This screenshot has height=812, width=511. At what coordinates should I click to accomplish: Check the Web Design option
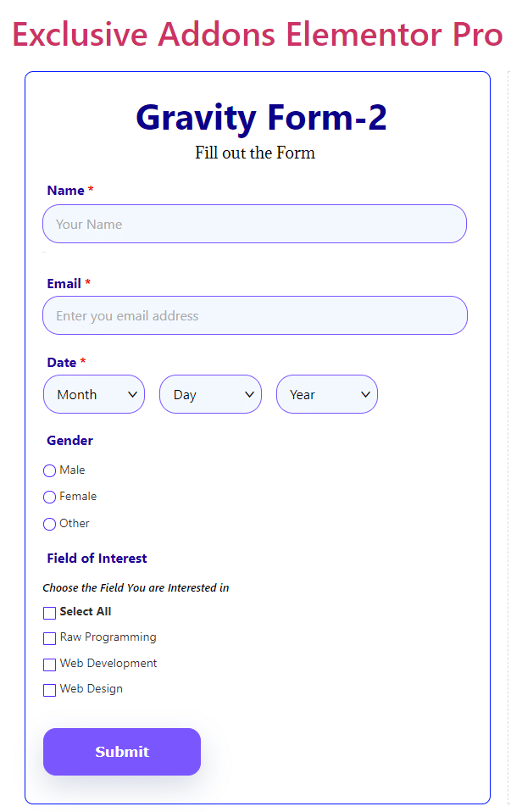click(50, 690)
